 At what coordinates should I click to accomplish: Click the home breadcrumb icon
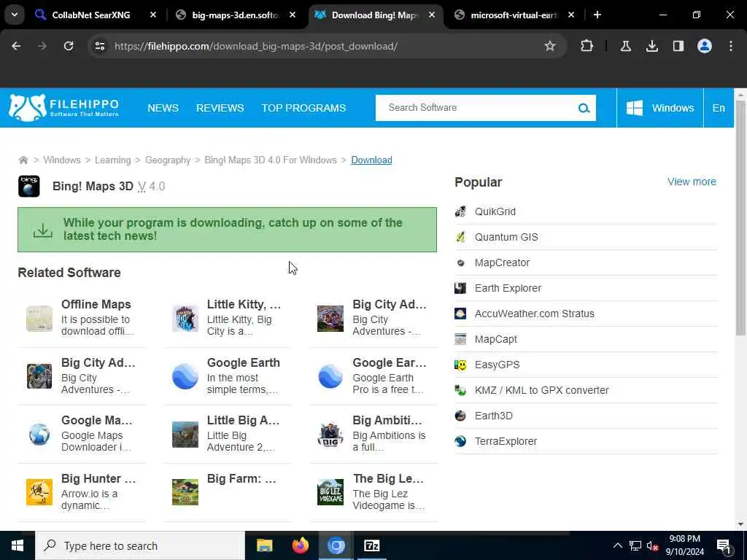[x=23, y=160]
